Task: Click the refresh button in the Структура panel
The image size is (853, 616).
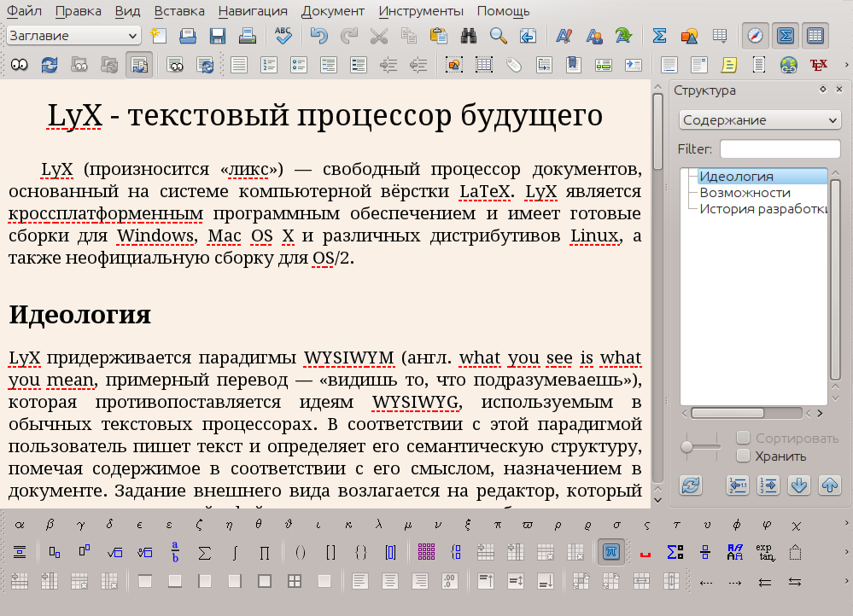Action: coord(691,486)
